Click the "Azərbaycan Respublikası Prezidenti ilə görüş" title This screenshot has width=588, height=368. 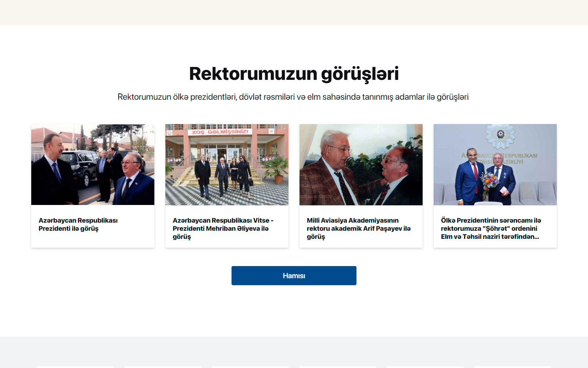(x=78, y=224)
